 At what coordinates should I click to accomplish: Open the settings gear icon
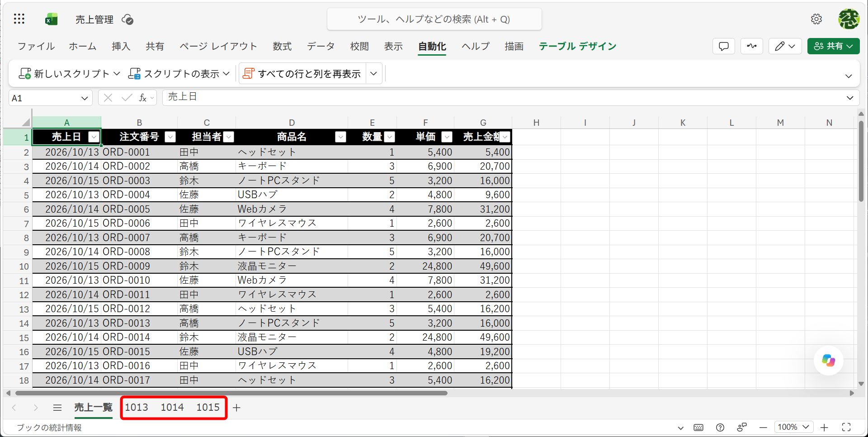coord(816,19)
